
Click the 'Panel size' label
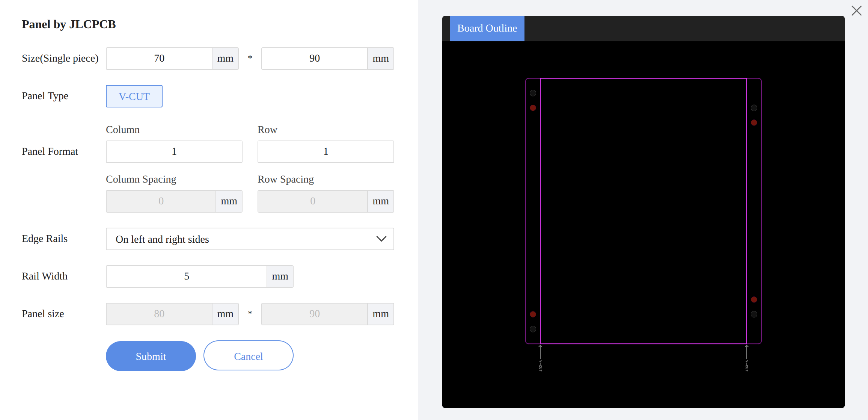pos(43,314)
